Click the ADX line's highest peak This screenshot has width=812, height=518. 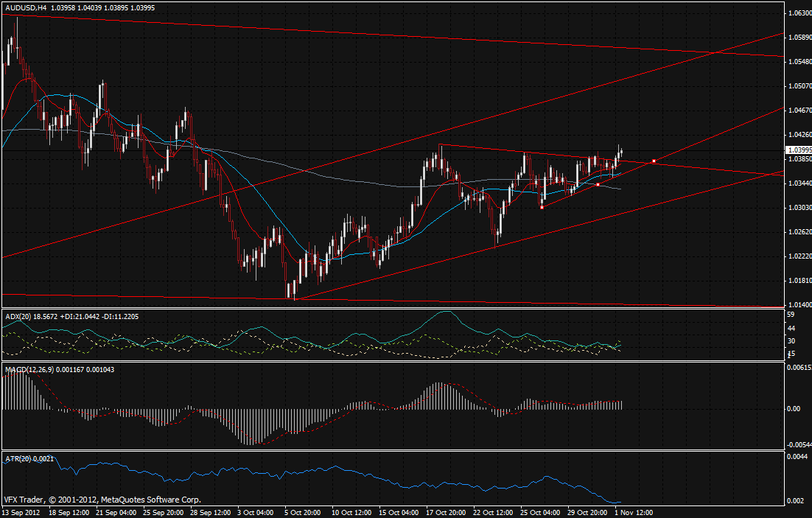pos(447,312)
